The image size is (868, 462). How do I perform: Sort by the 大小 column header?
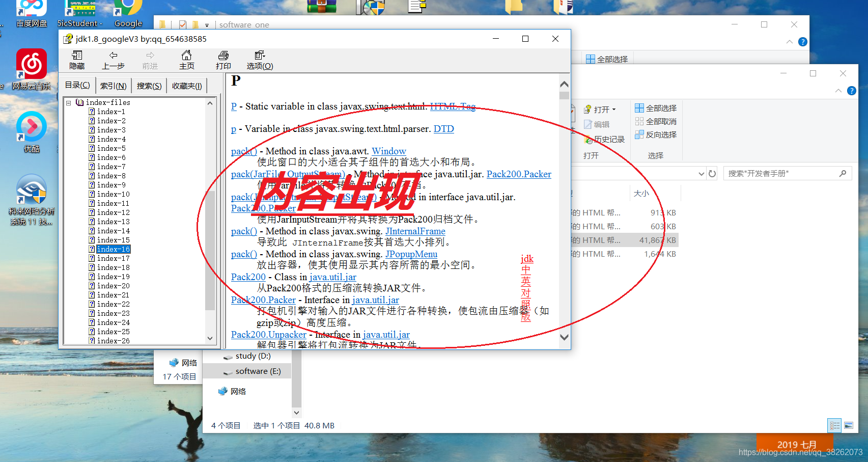pos(641,194)
